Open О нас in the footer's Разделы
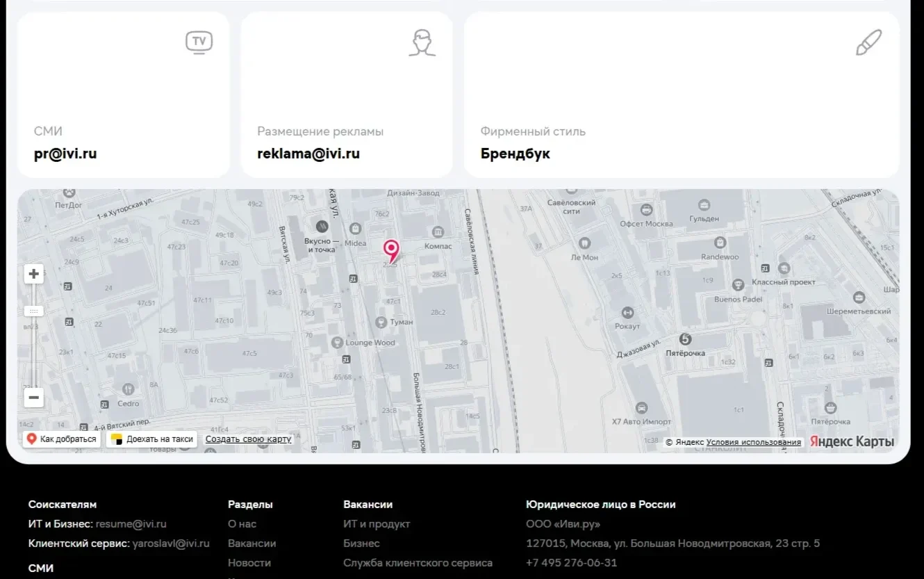The height and width of the screenshot is (579, 924). pos(242,524)
